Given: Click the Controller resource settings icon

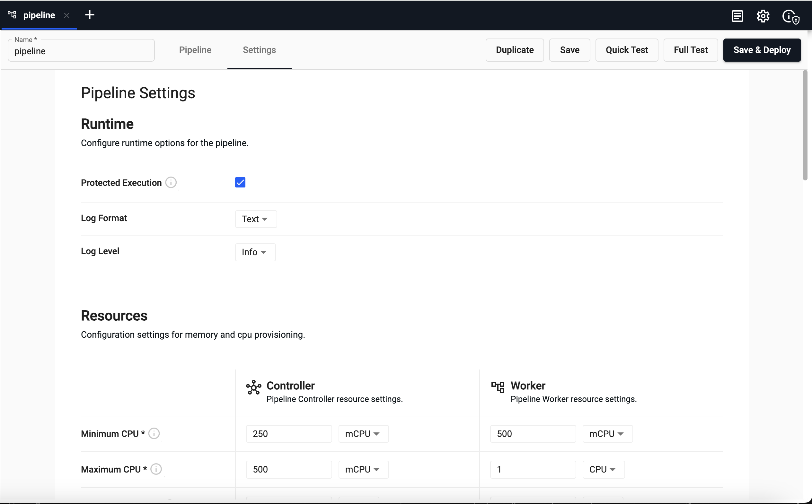Looking at the screenshot, I should click(x=253, y=388).
